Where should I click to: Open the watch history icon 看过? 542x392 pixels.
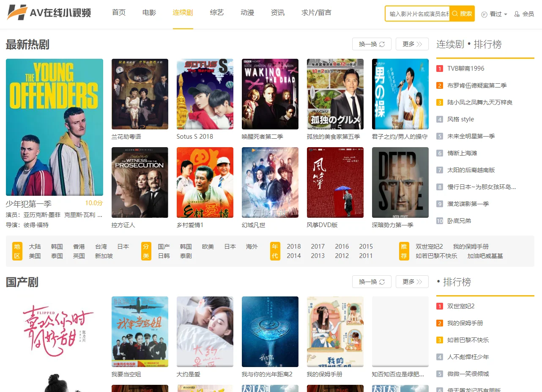485,14
